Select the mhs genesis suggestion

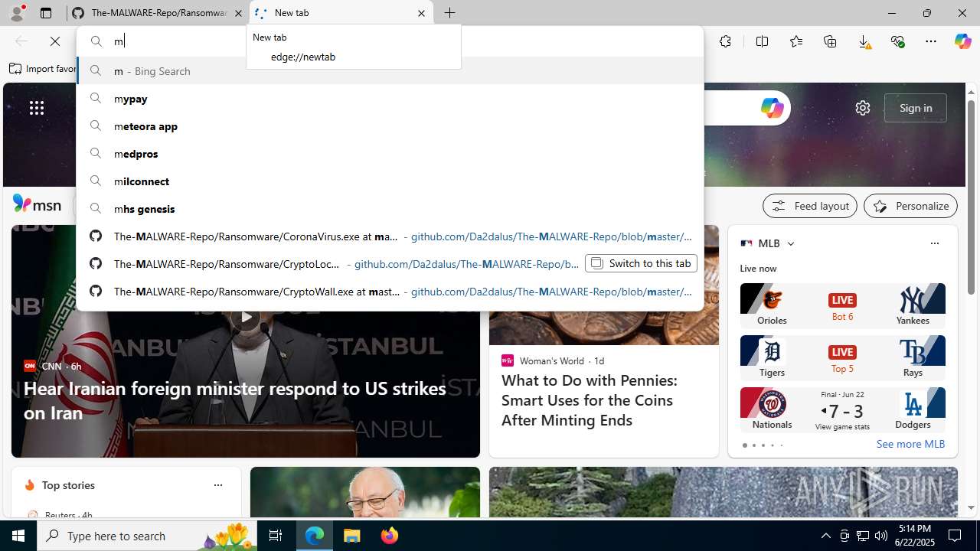[x=390, y=208]
